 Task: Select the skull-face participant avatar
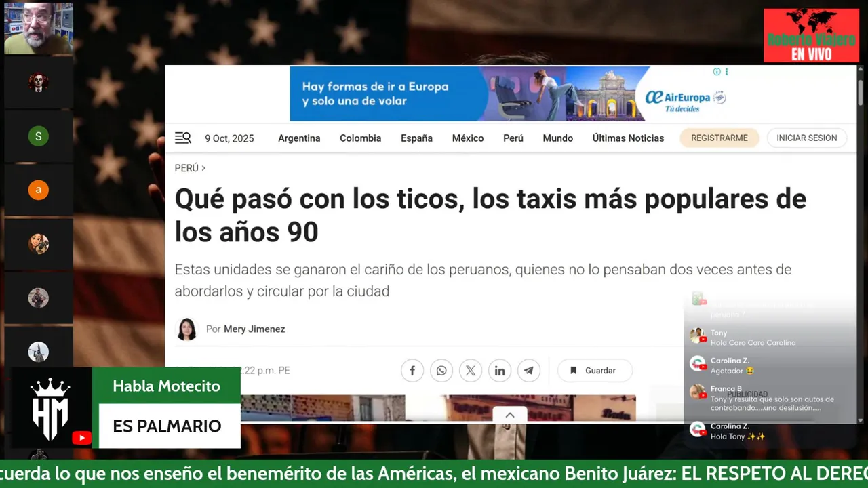pos(38,83)
